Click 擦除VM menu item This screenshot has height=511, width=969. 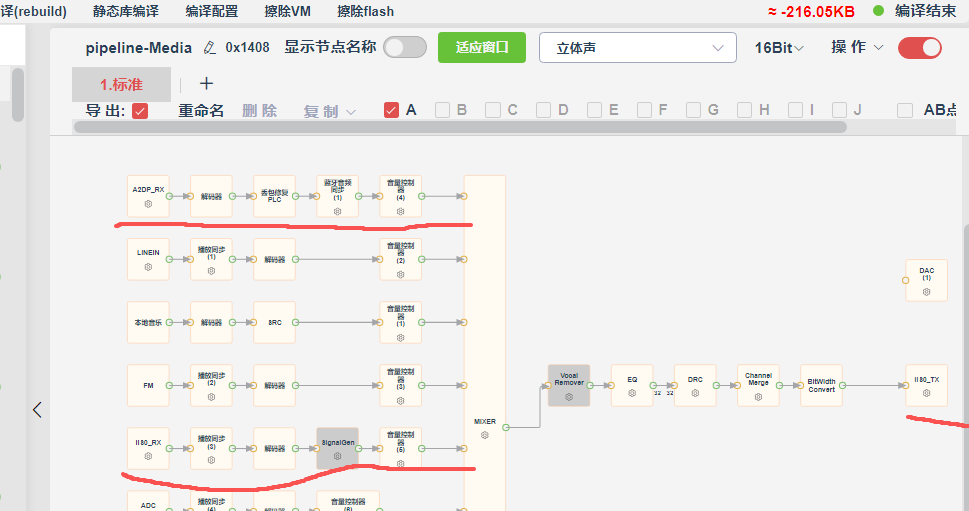tap(287, 11)
